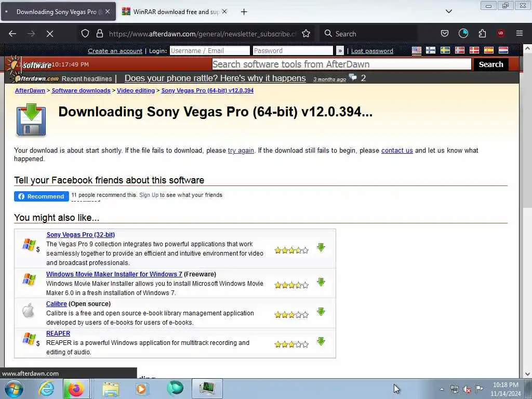Download REAPER via green arrow
532x399 pixels.
tap(321, 342)
